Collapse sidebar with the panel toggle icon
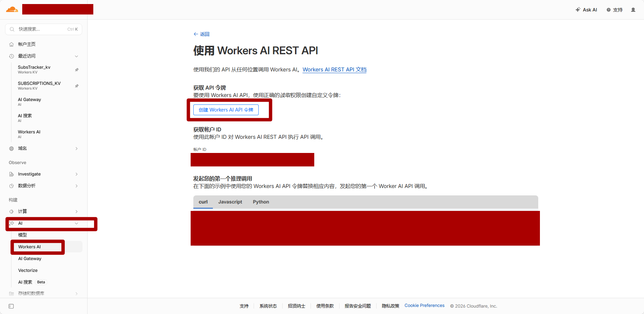This screenshot has width=644, height=314. (x=11, y=306)
